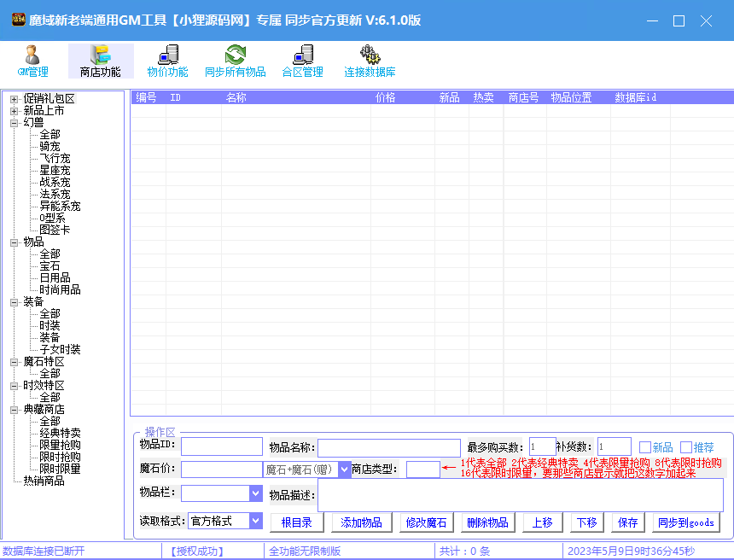Click the 价格 column header
Screen dimensions: 734x560
(x=386, y=98)
